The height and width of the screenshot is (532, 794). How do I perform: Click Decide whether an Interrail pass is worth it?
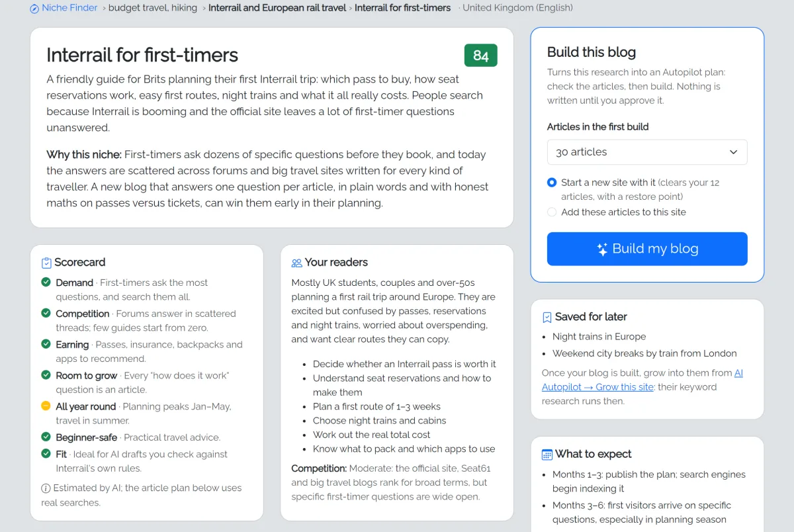pos(404,364)
